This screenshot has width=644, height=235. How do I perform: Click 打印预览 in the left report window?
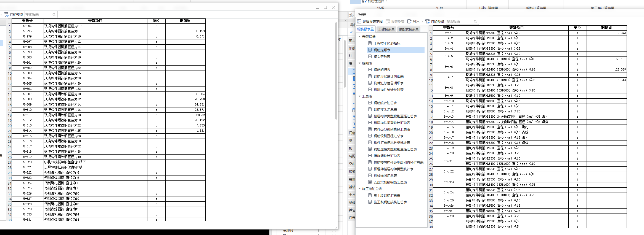pos(14,15)
